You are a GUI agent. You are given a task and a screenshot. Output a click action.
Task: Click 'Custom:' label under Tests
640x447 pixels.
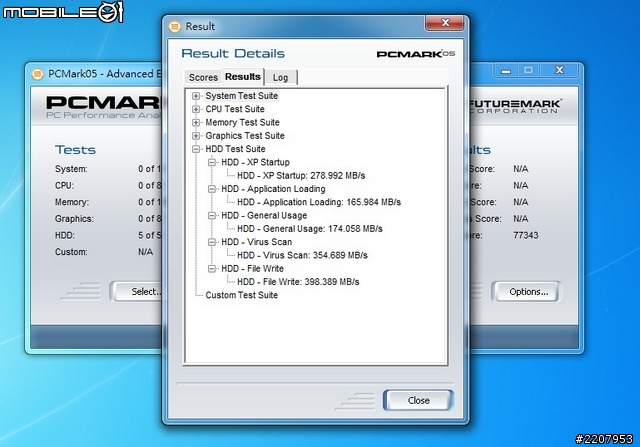tap(71, 252)
